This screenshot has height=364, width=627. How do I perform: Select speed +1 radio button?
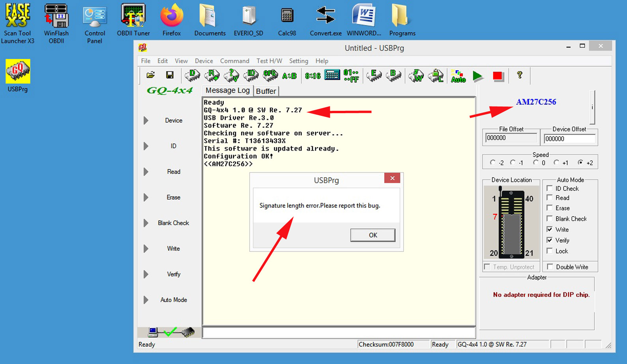556,162
